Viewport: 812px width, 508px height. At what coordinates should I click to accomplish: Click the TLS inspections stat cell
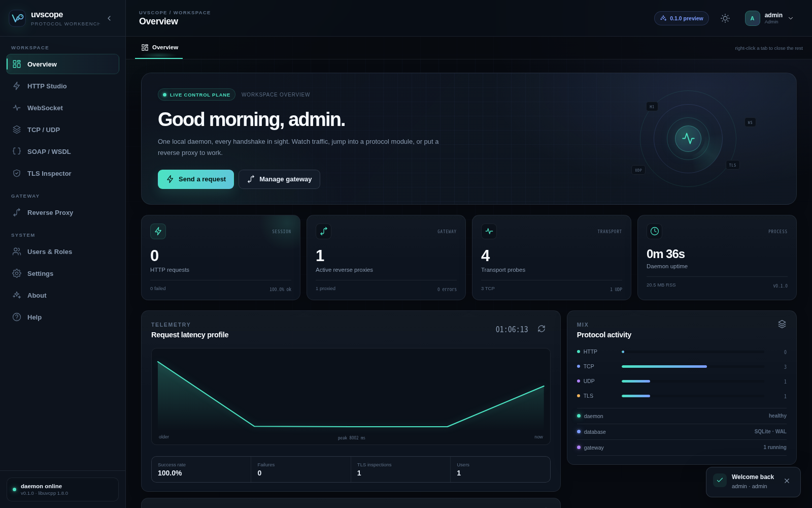tap(400, 469)
